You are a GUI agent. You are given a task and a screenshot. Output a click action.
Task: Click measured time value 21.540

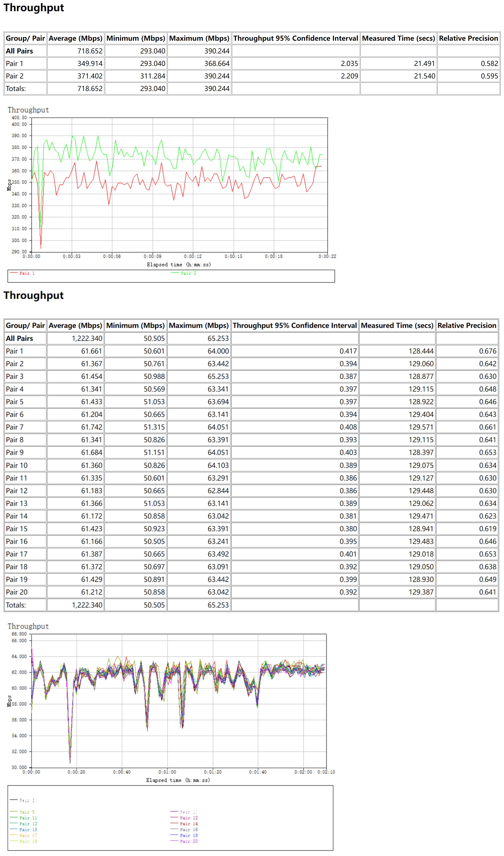[x=424, y=76]
